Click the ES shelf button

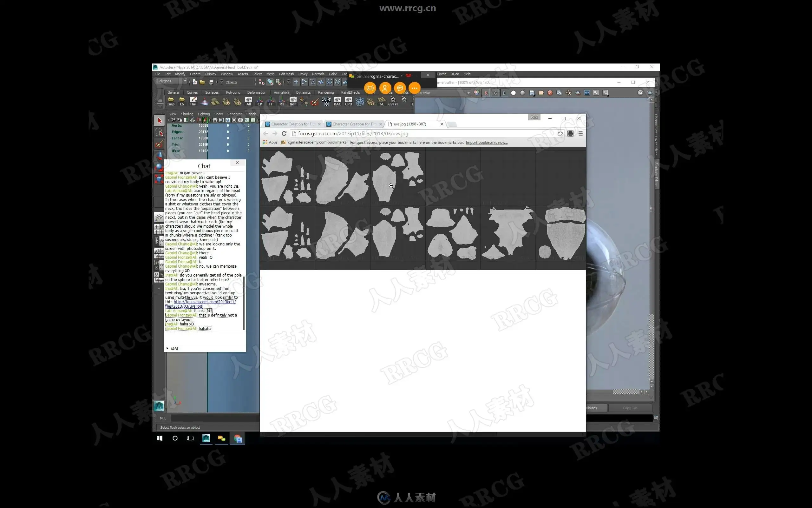point(182,102)
